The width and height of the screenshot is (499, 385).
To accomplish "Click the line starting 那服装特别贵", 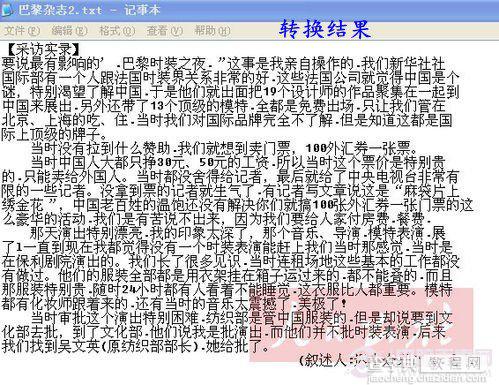I will point(227,289).
